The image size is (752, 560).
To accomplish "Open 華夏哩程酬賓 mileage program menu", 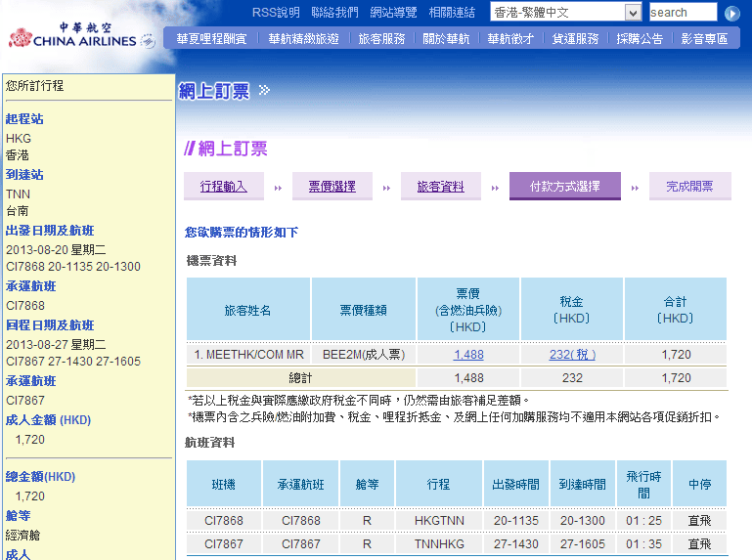I will coord(211,39).
